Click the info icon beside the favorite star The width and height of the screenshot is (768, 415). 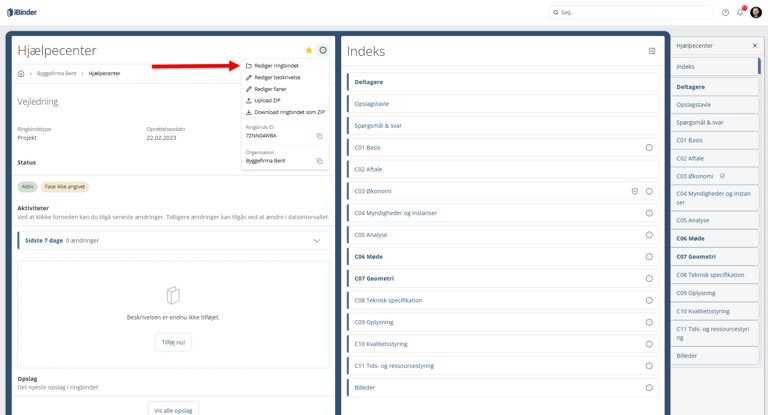pos(322,50)
